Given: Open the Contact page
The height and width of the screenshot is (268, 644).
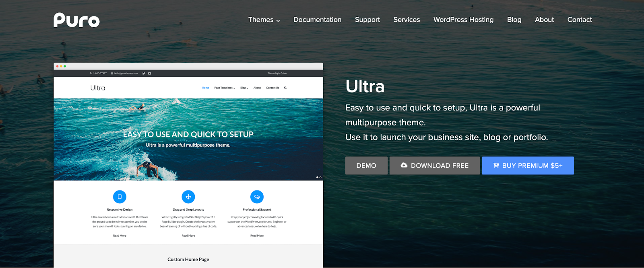Looking at the screenshot, I should point(580,20).
